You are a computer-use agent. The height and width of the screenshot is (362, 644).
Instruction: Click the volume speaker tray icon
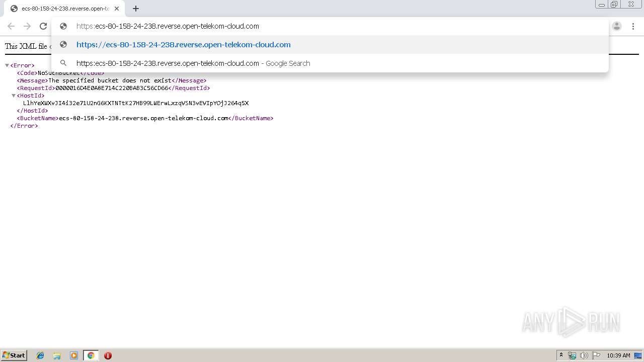pos(584,355)
